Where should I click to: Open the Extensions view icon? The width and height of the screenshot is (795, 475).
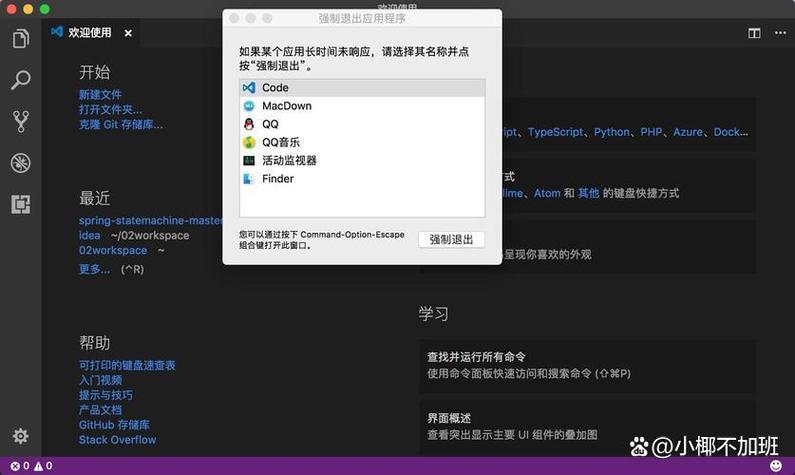click(20, 204)
